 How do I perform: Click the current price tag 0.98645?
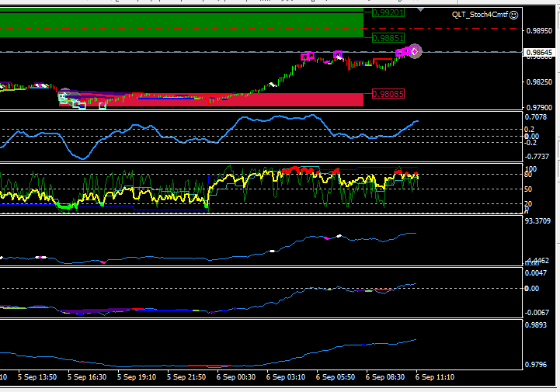pos(539,53)
